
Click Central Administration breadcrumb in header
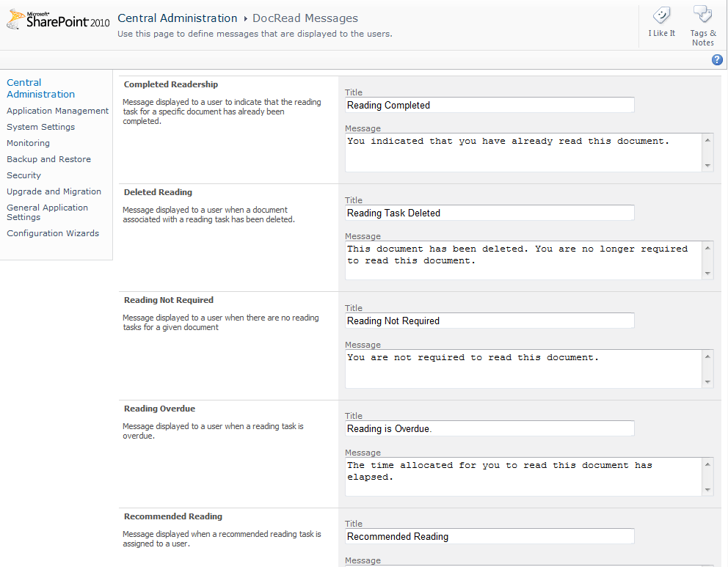click(x=178, y=18)
